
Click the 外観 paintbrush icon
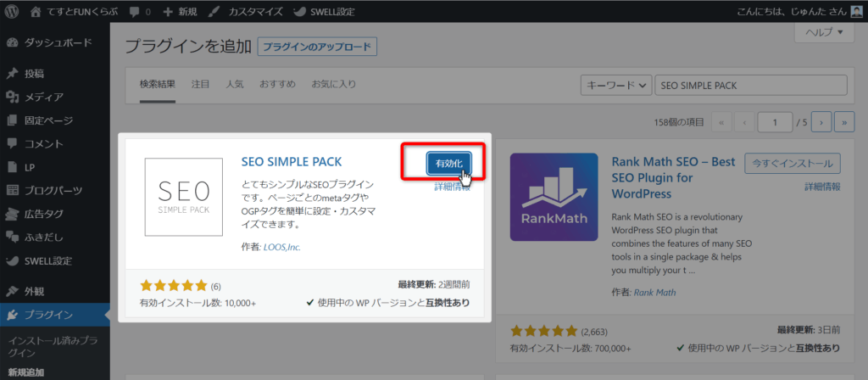pyautogui.click(x=12, y=292)
